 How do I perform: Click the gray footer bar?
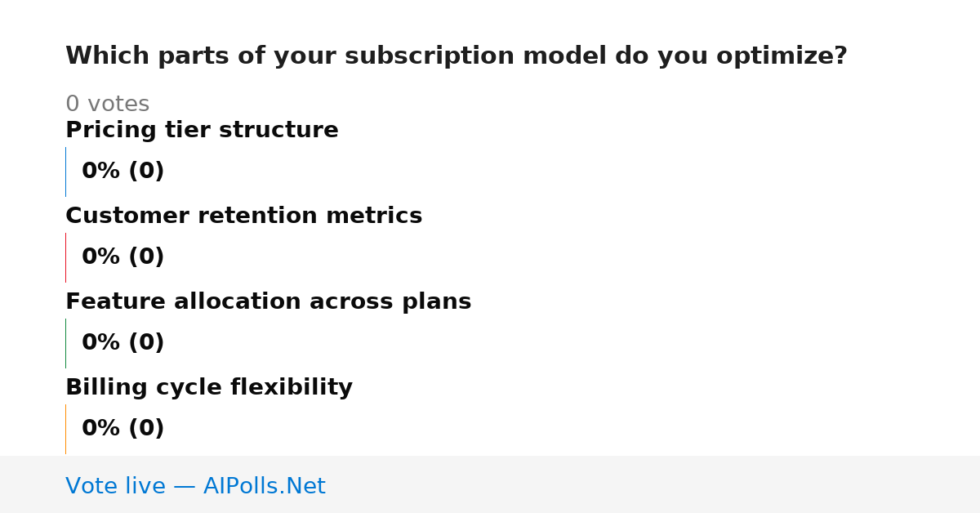click(x=490, y=484)
